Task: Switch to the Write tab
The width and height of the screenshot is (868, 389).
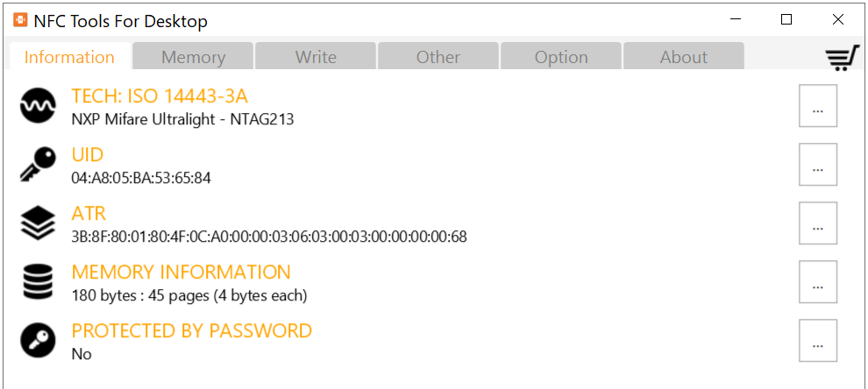Action: point(316,57)
